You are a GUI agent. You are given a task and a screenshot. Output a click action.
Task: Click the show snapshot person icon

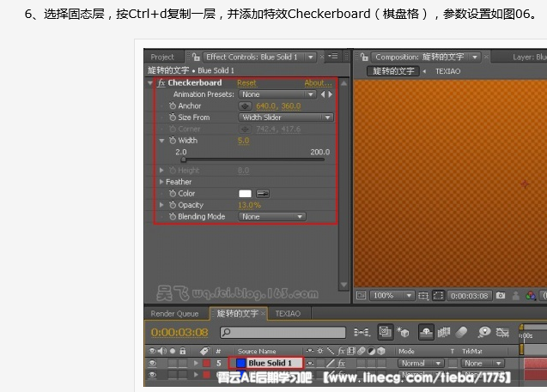pos(515,296)
